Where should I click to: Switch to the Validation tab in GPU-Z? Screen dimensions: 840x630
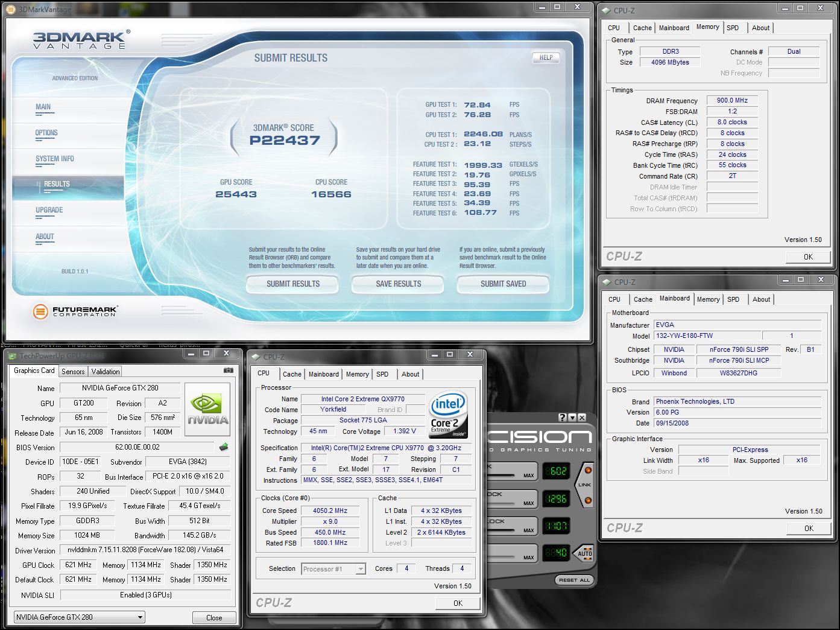coord(106,372)
